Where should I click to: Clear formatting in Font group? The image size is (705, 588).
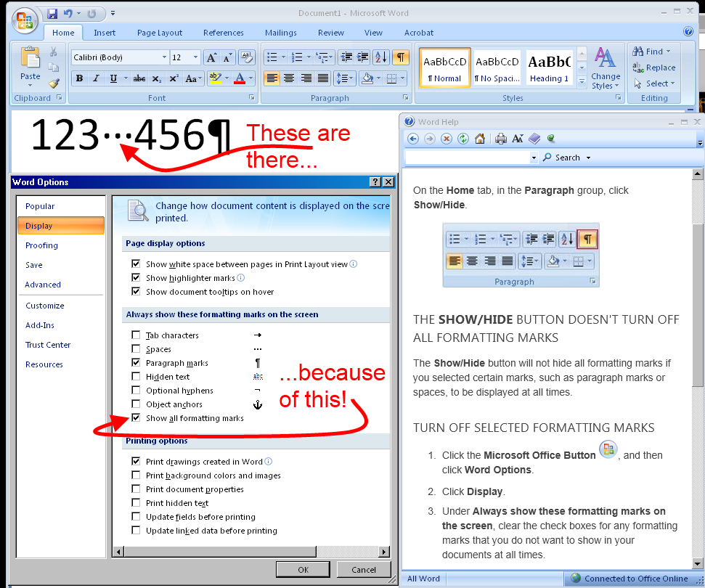coord(246,57)
